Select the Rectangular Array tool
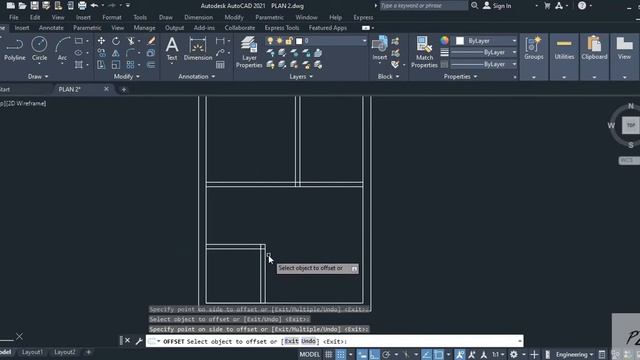 (130, 64)
